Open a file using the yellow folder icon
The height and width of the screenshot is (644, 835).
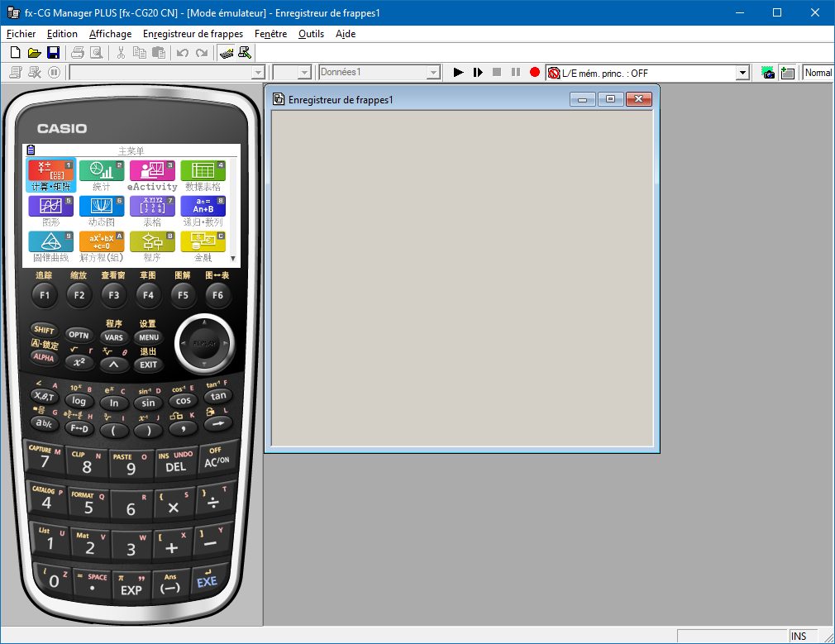(34, 53)
